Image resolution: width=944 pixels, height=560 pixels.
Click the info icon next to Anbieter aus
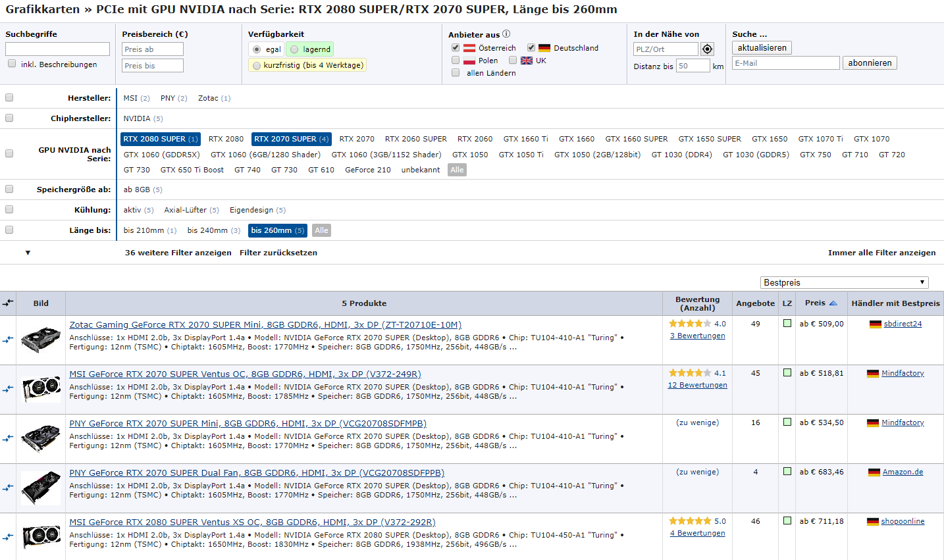(506, 34)
